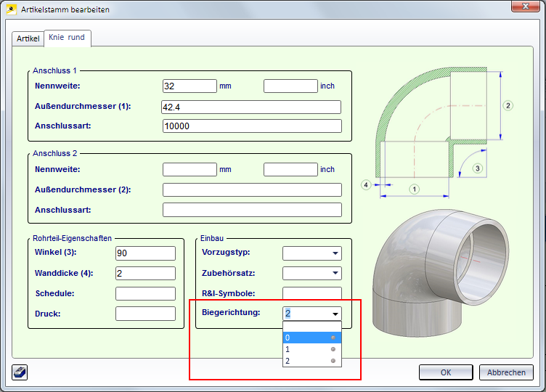This screenshot has height=392, width=546.
Task: Click the printer icon at bottom left
Action: click(20, 372)
